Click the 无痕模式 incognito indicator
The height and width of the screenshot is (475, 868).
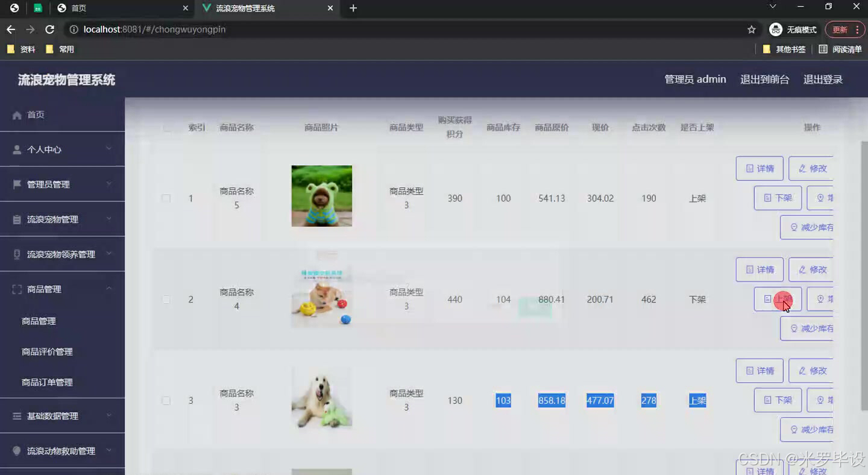[x=793, y=30]
